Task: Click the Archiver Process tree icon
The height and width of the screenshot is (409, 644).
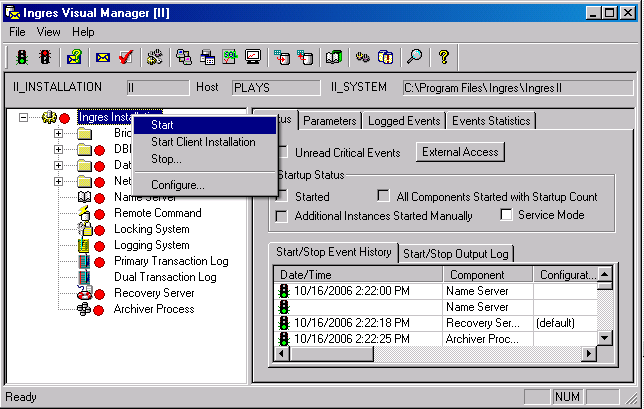Action: pos(84,309)
